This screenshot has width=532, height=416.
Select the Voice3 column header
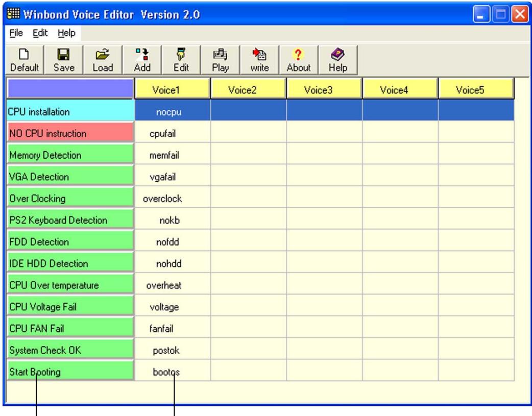[x=324, y=89]
